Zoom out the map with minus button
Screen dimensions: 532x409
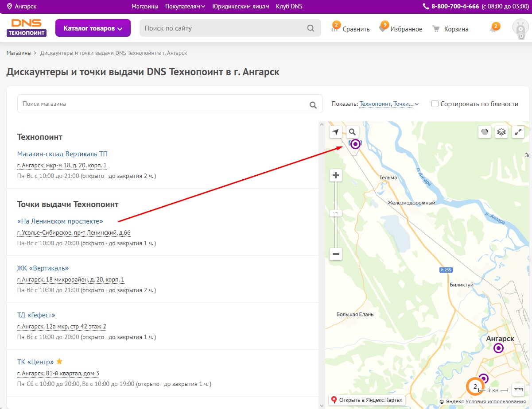pos(336,254)
